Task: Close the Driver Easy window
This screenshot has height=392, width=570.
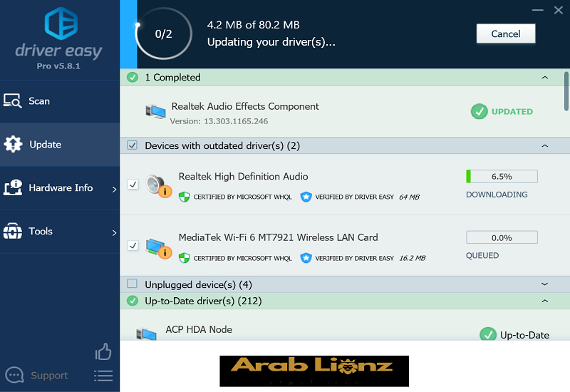Action: pyautogui.click(x=559, y=10)
